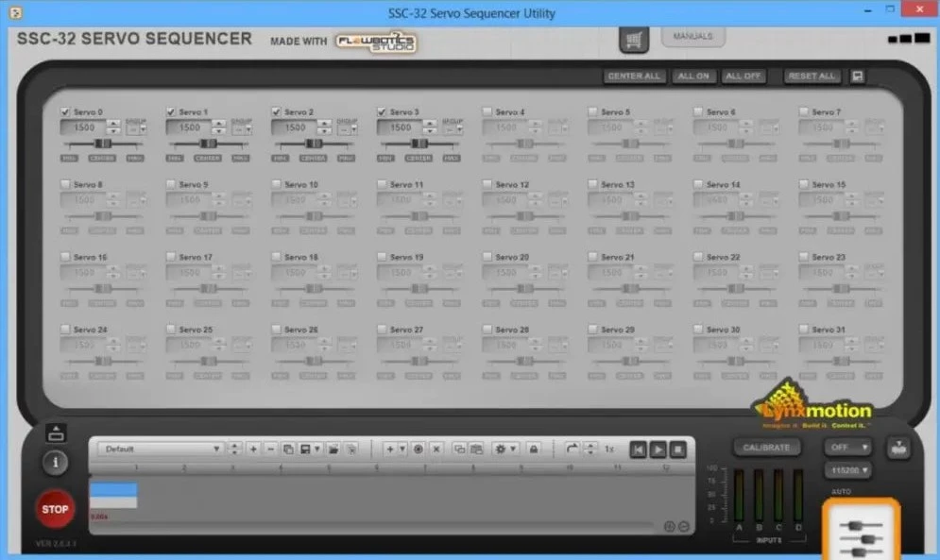This screenshot has width=940, height=560.
Task: Click the export icon right of the folder icon
Action: click(x=351, y=450)
